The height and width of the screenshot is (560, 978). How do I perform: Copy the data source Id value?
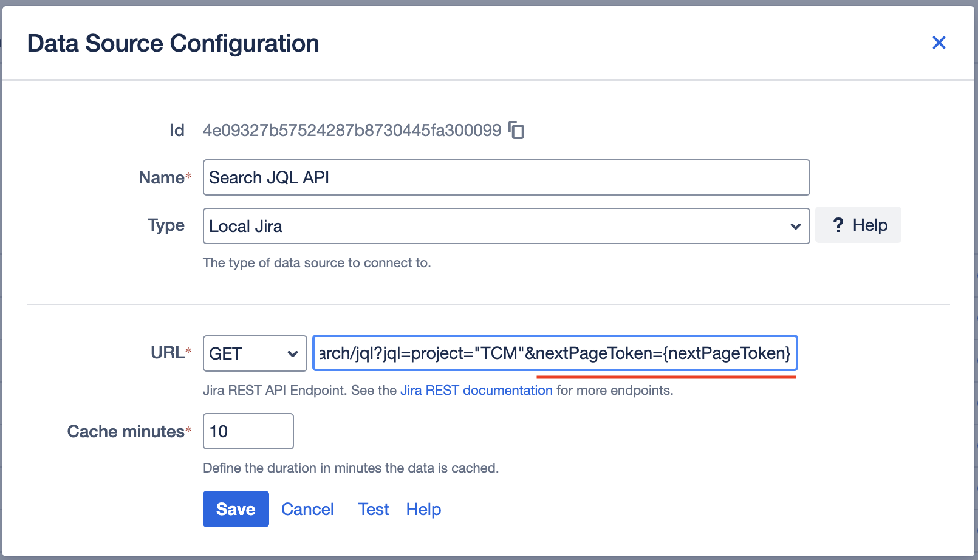[516, 130]
